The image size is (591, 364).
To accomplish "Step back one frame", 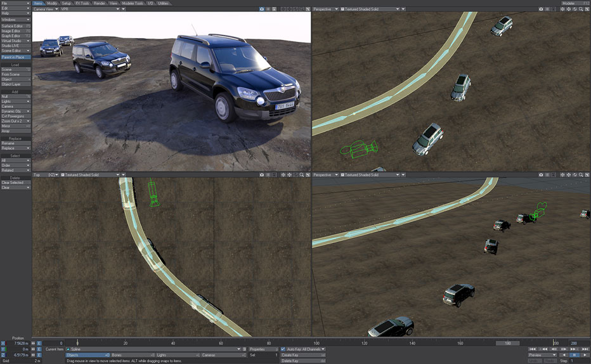I will click(554, 349).
